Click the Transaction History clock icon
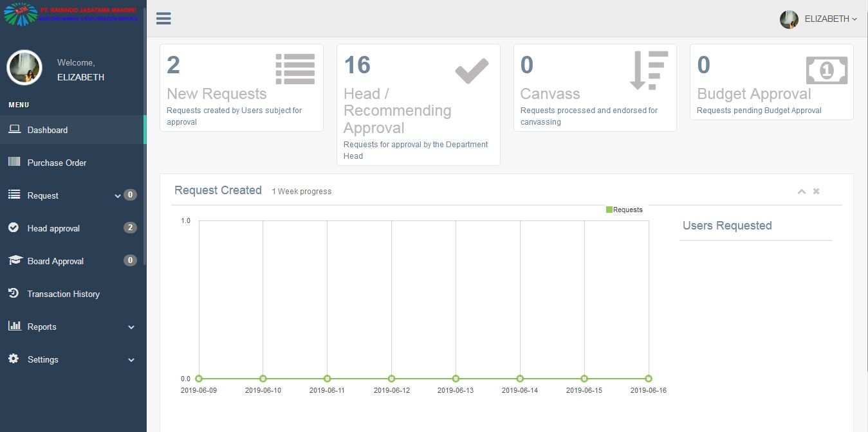 click(x=14, y=293)
